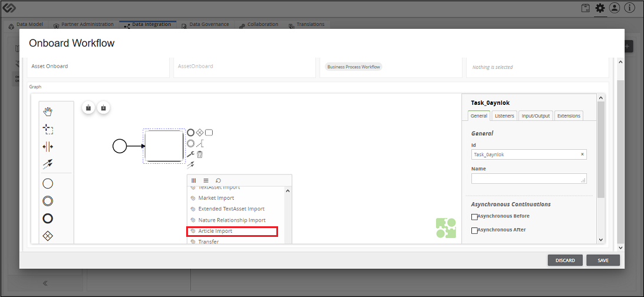644x297 pixels.
Task: Click the Asset Onboard name field
Action: 98,66
